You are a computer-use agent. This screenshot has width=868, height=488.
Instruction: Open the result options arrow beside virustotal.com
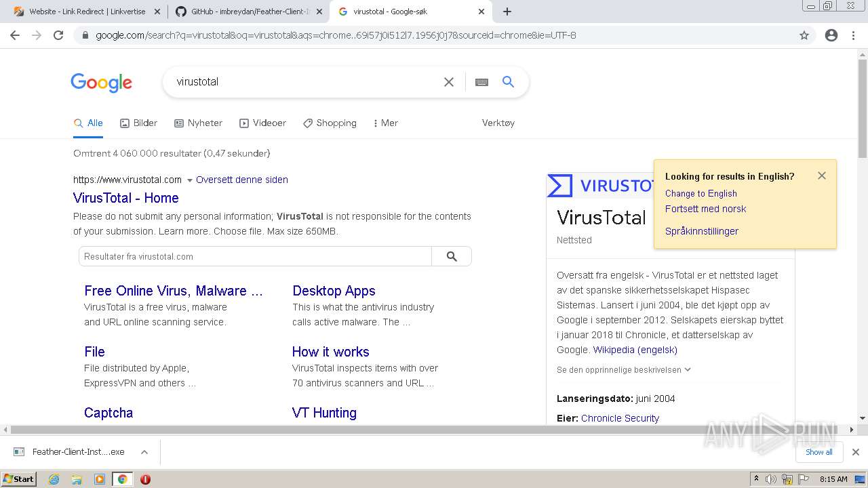coord(190,180)
